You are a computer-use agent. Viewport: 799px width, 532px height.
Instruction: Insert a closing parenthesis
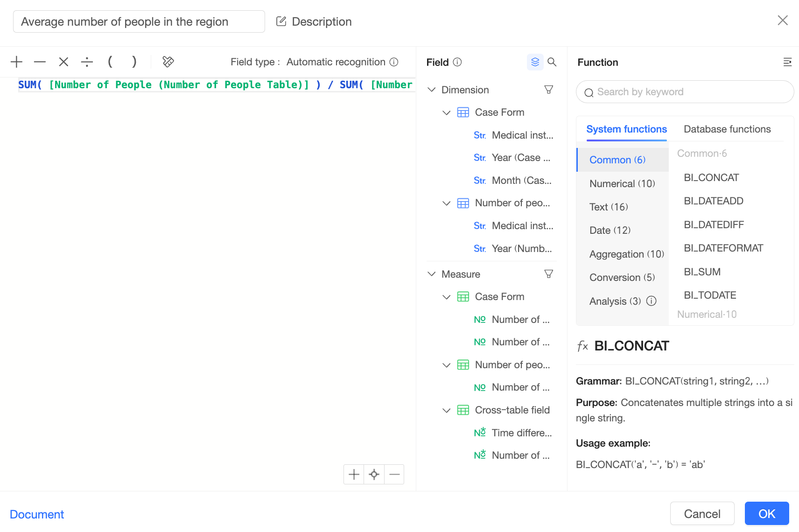134,62
